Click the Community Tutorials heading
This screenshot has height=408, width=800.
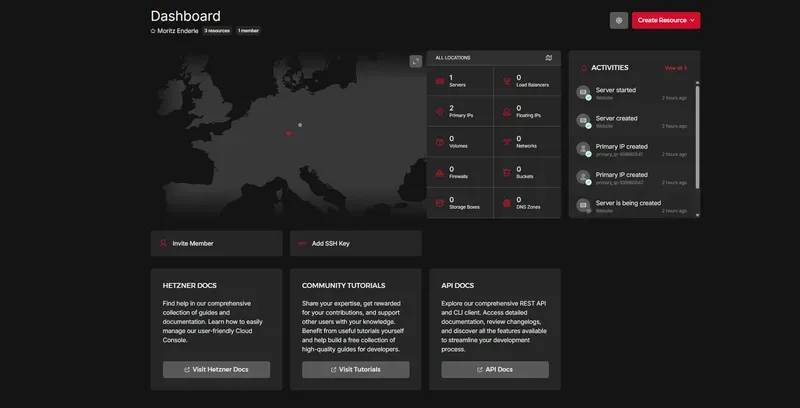tap(343, 286)
